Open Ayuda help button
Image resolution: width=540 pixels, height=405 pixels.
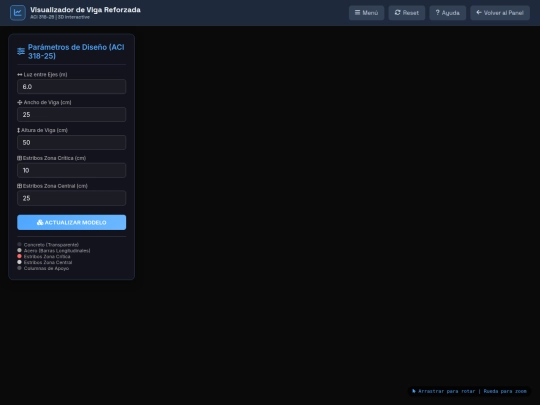coord(447,13)
